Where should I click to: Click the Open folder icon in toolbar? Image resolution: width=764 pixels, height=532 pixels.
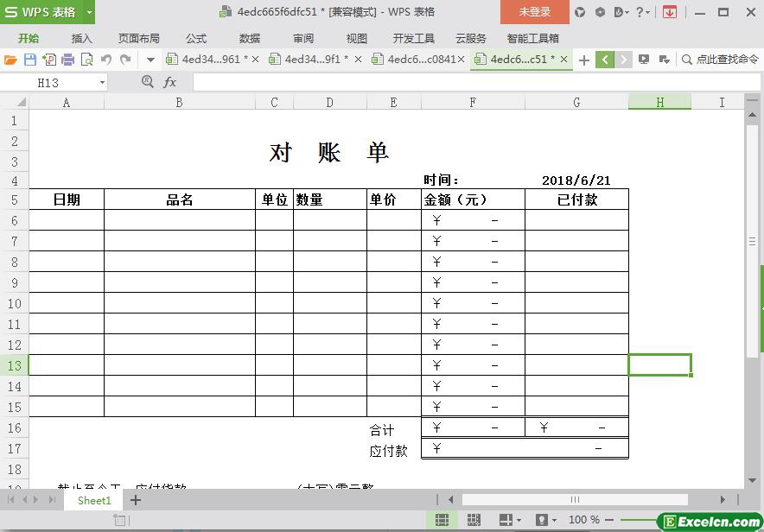coord(10,60)
